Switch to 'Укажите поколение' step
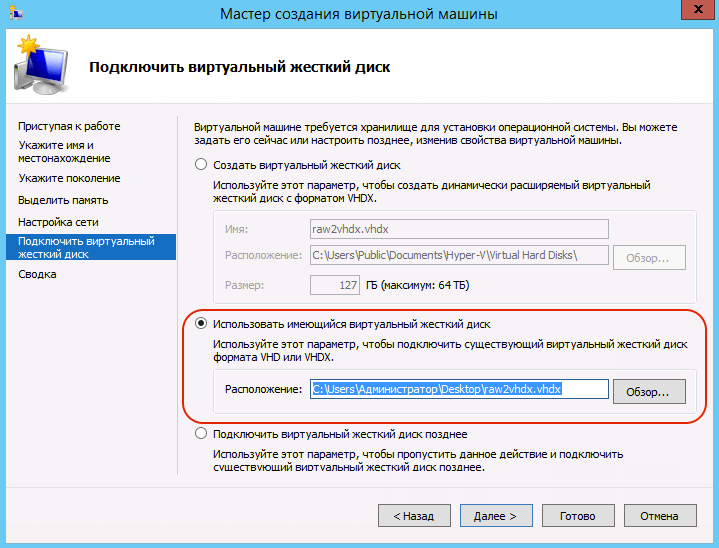This screenshot has height=548, width=719. click(69, 178)
